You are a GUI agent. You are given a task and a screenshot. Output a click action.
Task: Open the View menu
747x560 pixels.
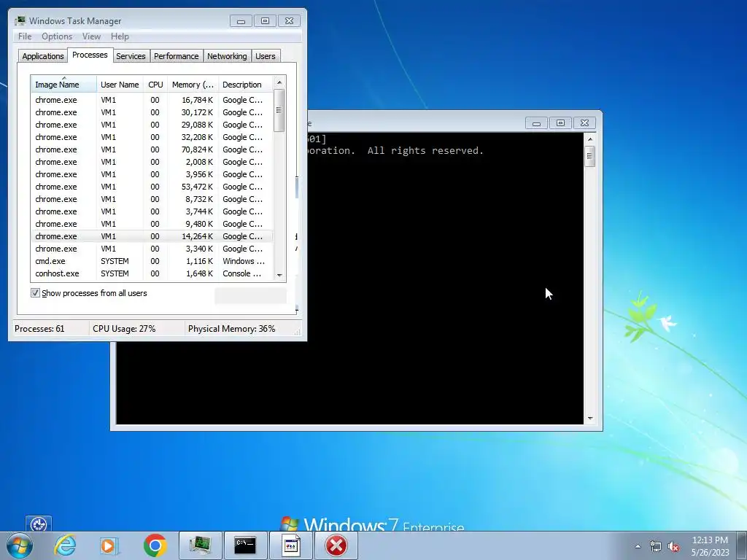click(91, 36)
